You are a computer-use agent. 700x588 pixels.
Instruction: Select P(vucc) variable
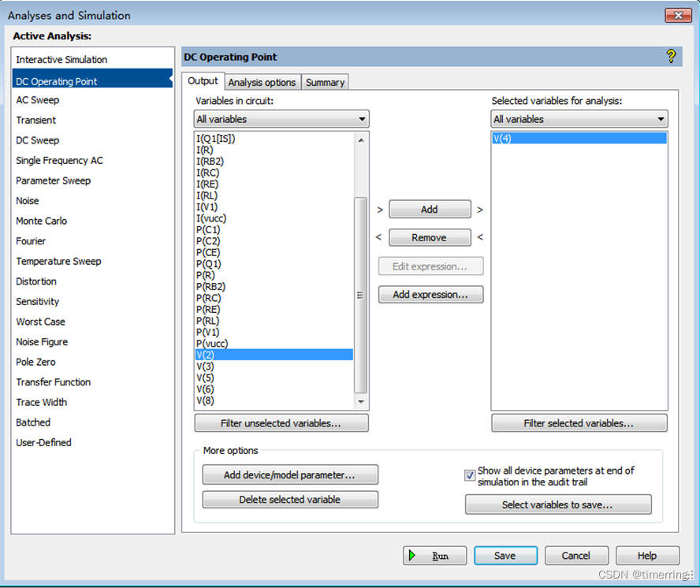274,344
